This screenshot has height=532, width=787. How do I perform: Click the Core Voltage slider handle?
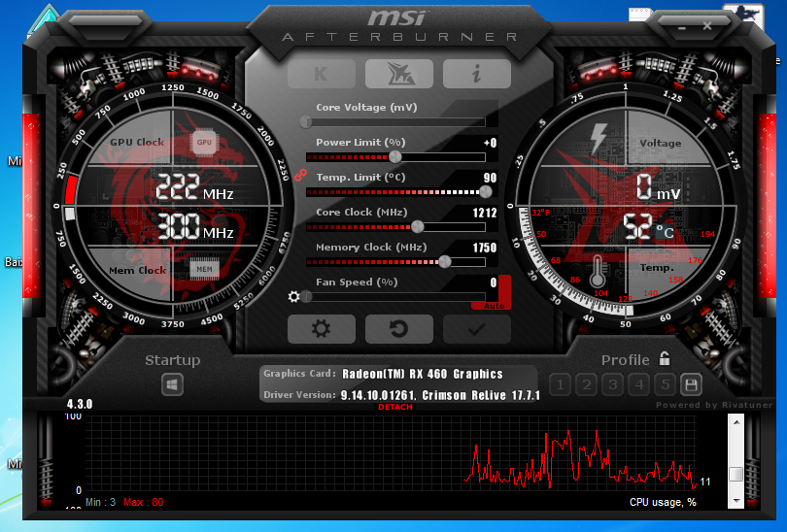pyautogui.click(x=306, y=122)
